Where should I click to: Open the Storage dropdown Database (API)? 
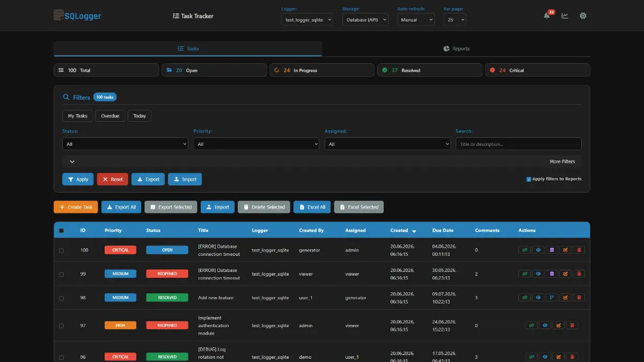[x=365, y=19]
